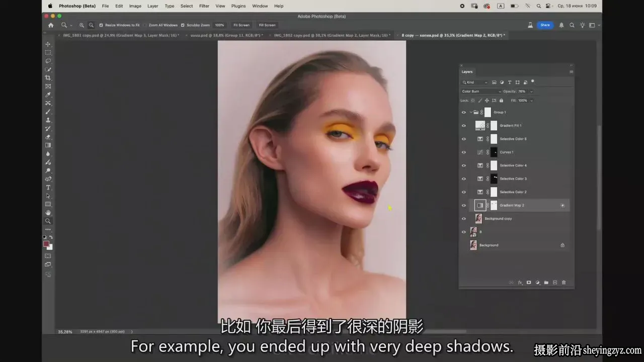Select the Eyedropper tool
The image size is (644, 362).
coord(48,95)
